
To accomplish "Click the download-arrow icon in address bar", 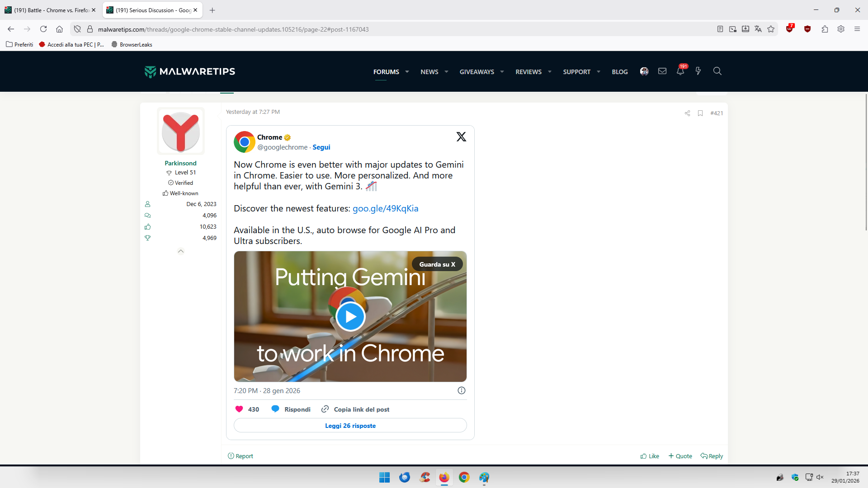I will tap(745, 29).
